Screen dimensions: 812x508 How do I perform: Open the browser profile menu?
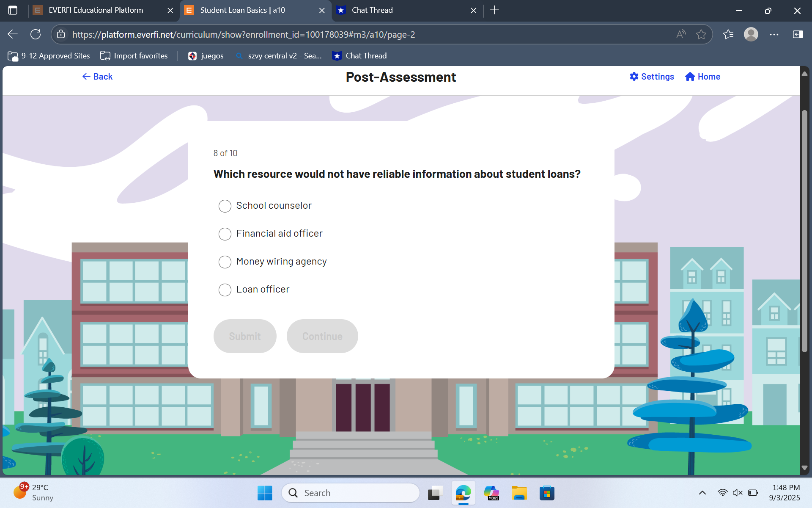[751, 34]
